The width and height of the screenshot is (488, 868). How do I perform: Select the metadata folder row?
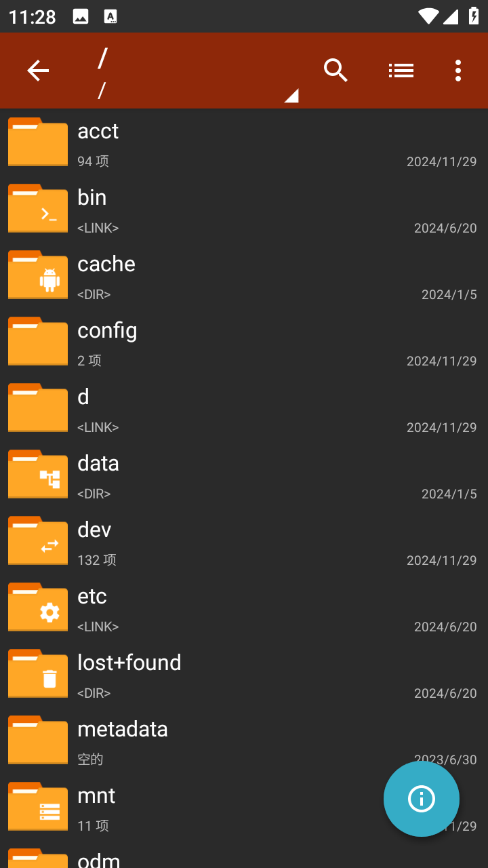pyautogui.click(x=244, y=741)
